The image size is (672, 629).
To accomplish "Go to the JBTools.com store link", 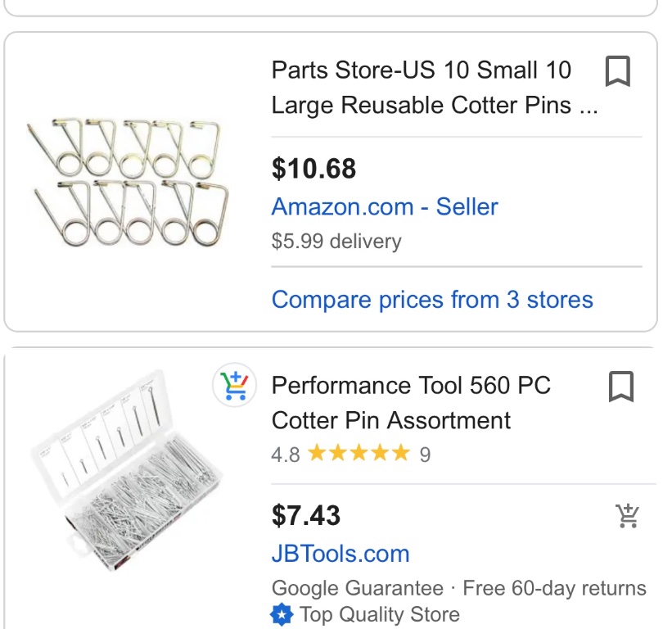I will 341,554.
